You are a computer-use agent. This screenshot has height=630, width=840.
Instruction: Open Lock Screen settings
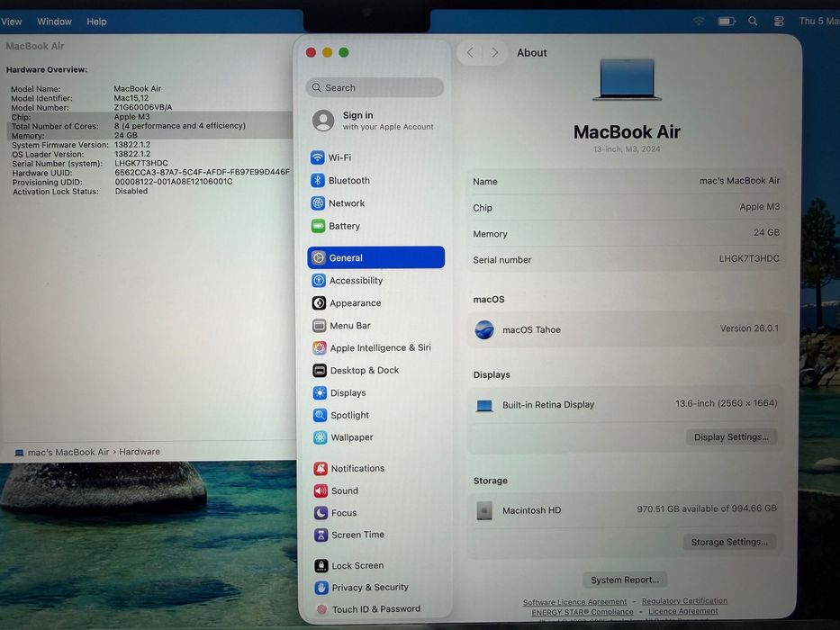point(375,565)
